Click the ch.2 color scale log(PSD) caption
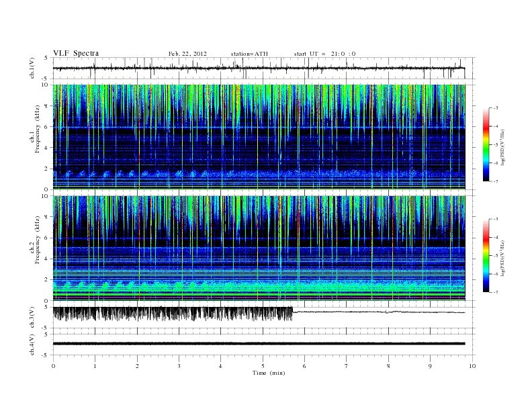Viewport: 532px width, 411px height. click(x=502, y=257)
